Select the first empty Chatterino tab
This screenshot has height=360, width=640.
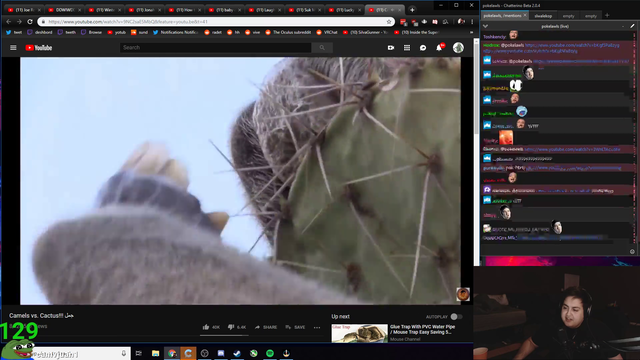tap(568, 16)
